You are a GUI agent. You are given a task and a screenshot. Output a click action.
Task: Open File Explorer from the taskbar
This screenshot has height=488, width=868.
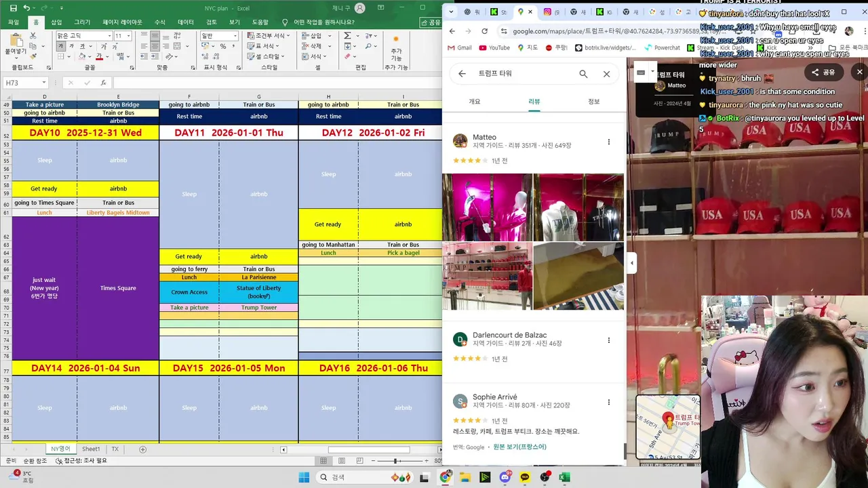[x=465, y=477]
